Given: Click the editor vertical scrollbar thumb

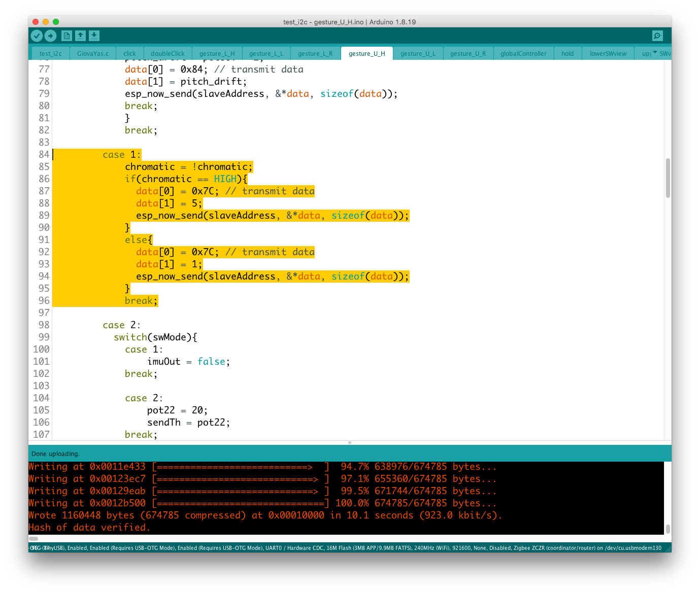Looking at the screenshot, I should [x=668, y=178].
